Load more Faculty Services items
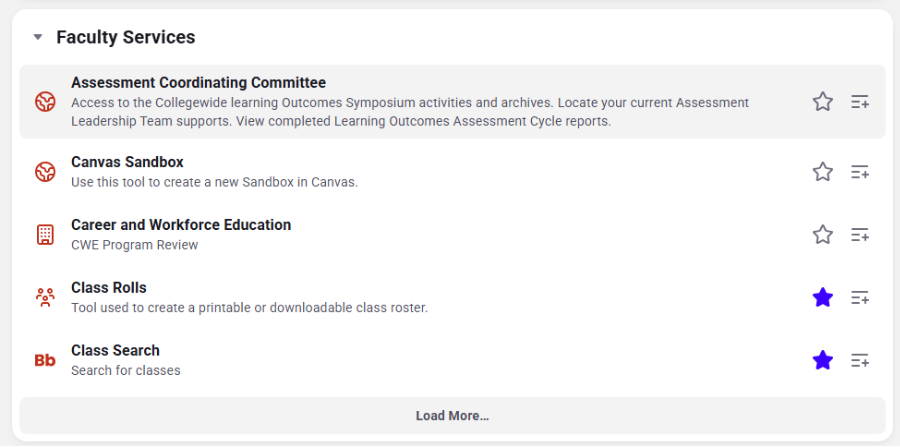This screenshot has width=900, height=447. pyautogui.click(x=452, y=415)
